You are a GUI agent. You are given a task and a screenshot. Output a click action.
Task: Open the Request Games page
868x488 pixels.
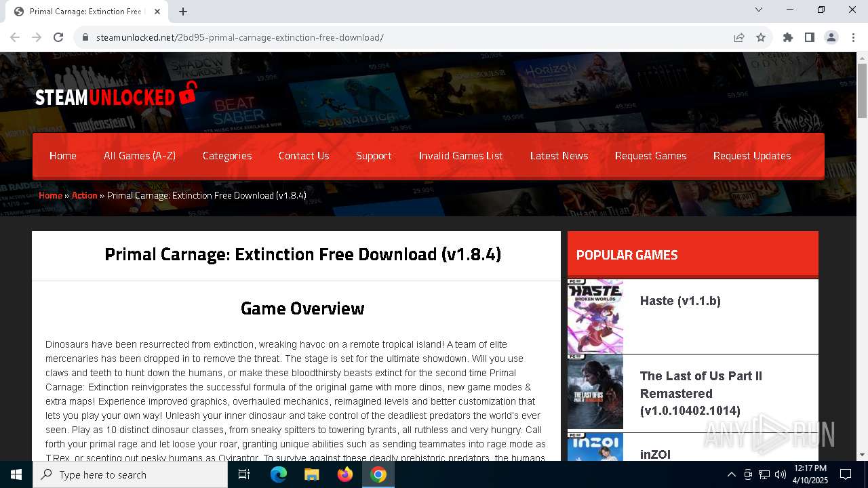650,156
